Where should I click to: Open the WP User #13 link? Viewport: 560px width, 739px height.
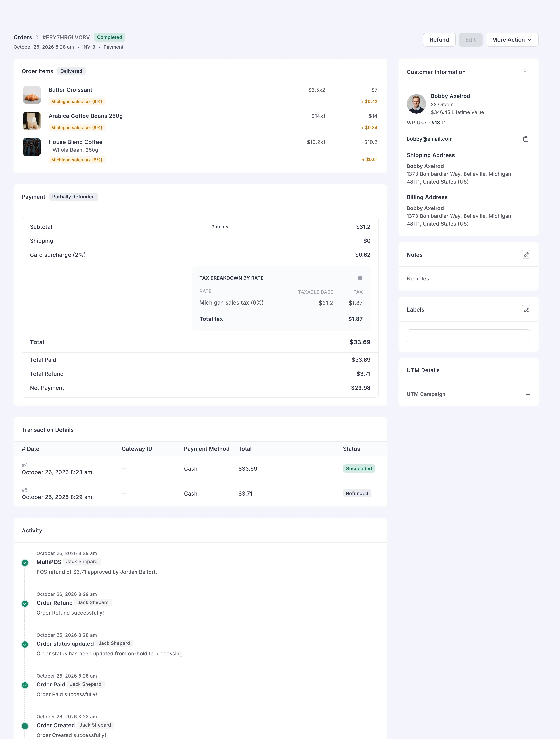coord(435,123)
